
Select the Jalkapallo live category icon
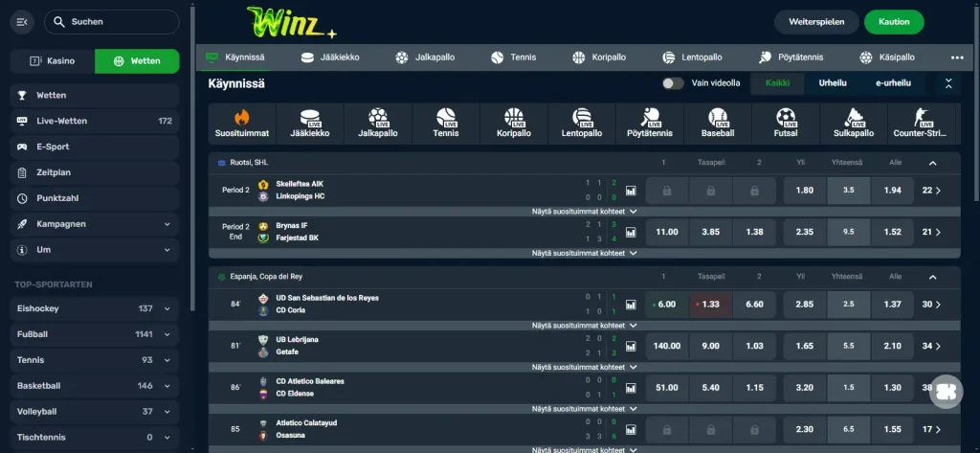click(x=377, y=124)
